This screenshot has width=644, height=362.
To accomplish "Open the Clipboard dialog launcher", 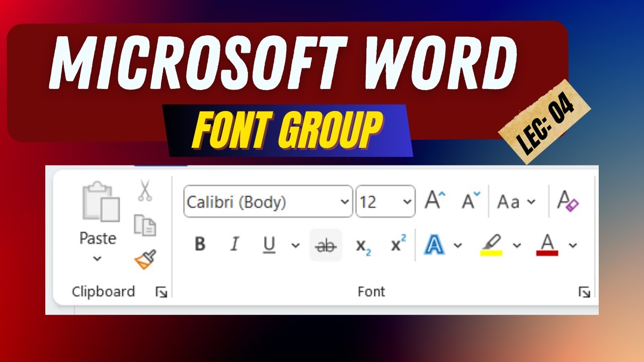I will [x=162, y=292].
